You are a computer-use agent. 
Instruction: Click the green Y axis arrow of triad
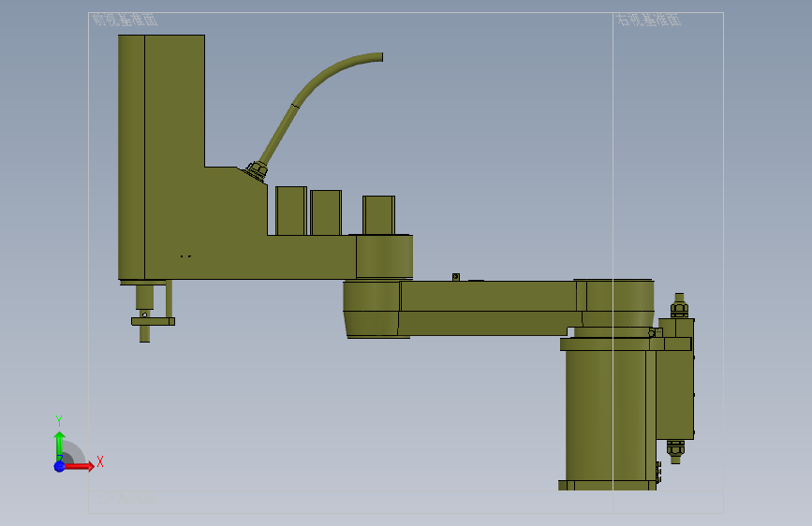coord(59,445)
